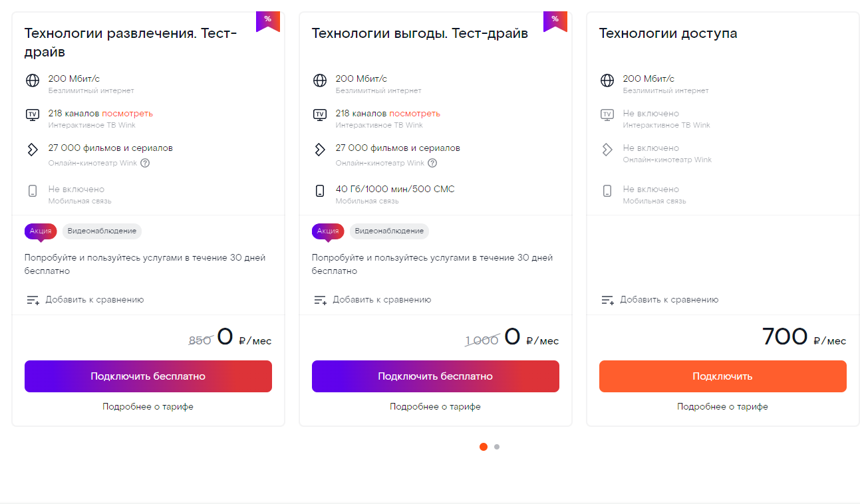Open Подробнее о тарифе for Технологии выгоды
The image size is (860, 504).
(435, 406)
